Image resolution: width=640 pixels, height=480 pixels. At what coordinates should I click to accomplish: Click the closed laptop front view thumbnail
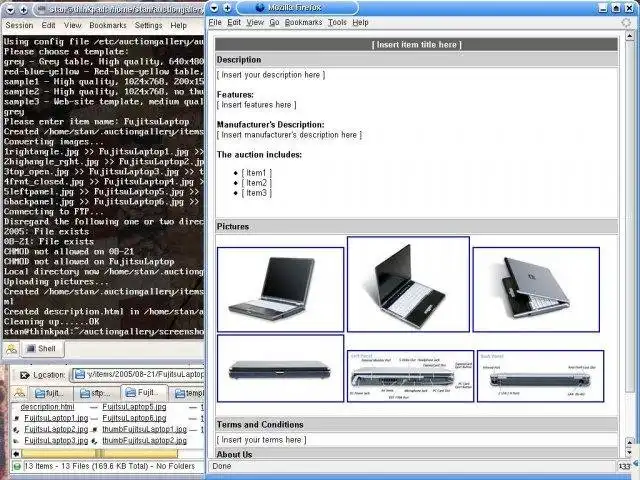(280, 369)
